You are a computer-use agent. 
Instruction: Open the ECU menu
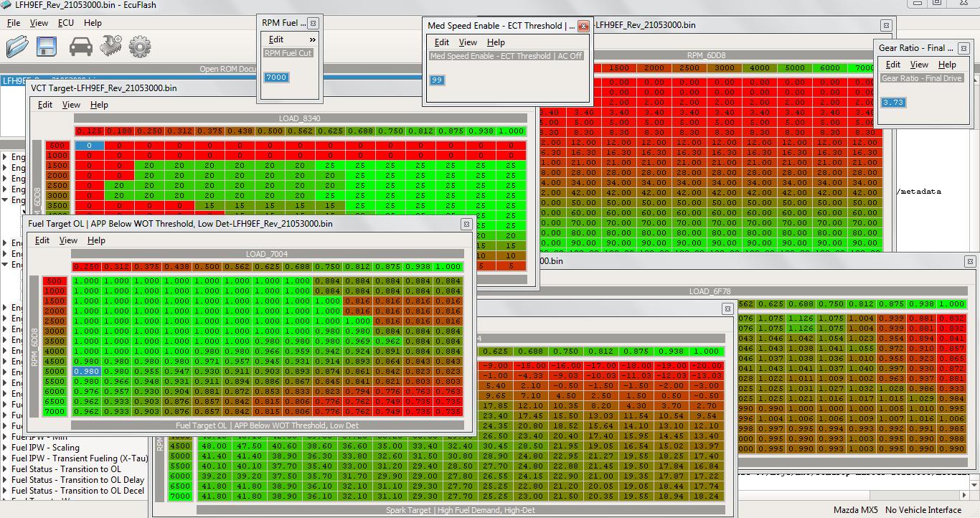pyautogui.click(x=66, y=23)
